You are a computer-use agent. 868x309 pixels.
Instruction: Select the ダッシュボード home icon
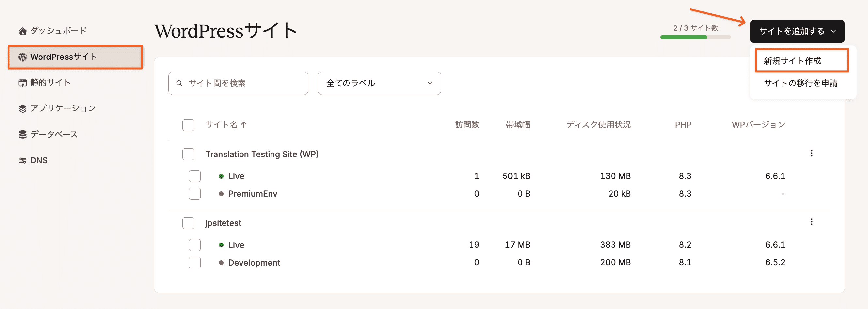[x=22, y=31]
